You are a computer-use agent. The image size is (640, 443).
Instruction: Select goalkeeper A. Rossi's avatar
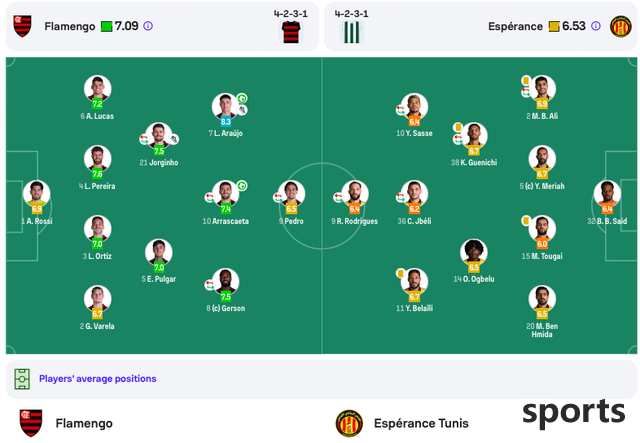37,194
